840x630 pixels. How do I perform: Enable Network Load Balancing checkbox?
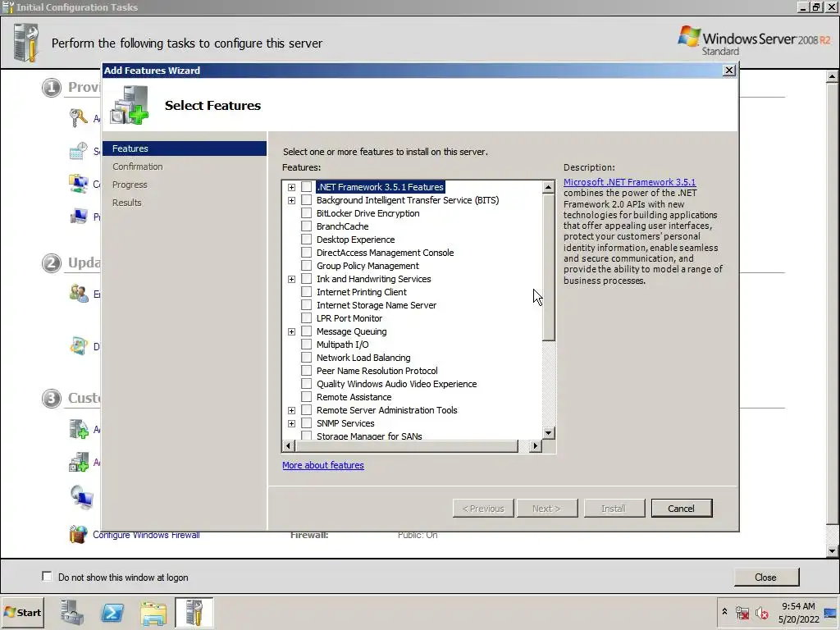(307, 358)
